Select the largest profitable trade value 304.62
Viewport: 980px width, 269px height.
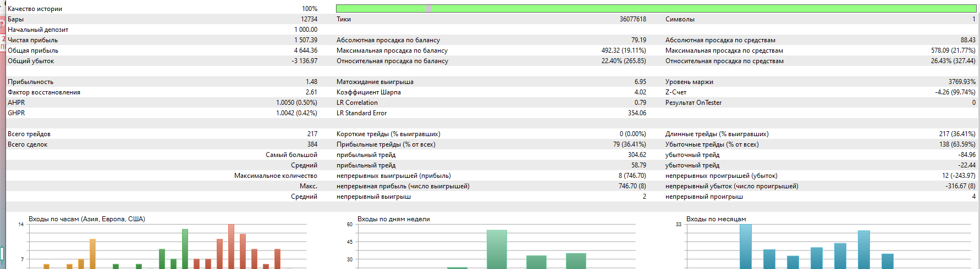pyautogui.click(x=637, y=155)
